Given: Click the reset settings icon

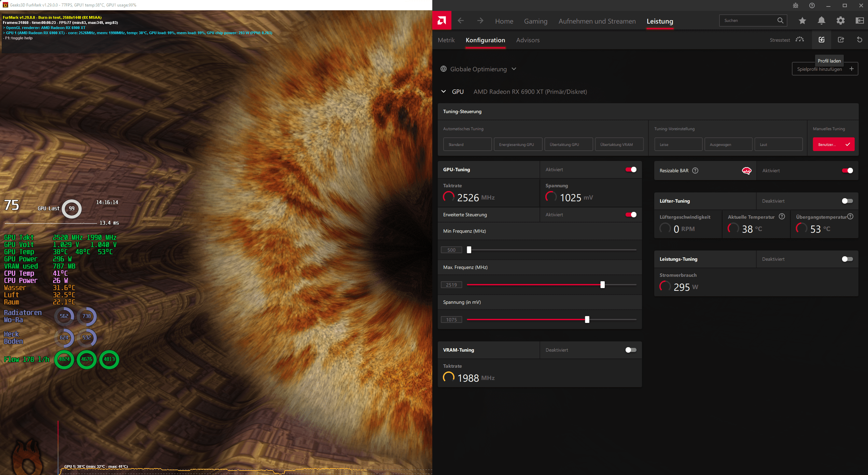Looking at the screenshot, I should coord(860,40).
